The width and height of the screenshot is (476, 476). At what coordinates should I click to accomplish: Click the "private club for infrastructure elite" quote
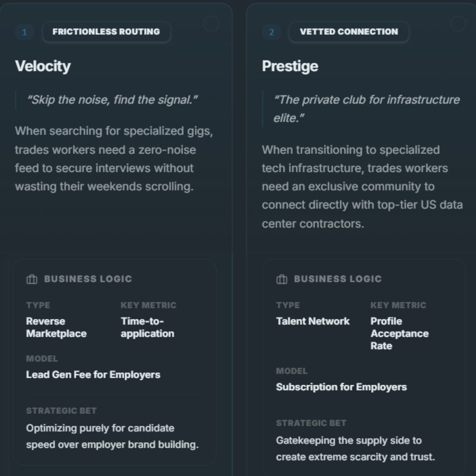pos(367,109)
